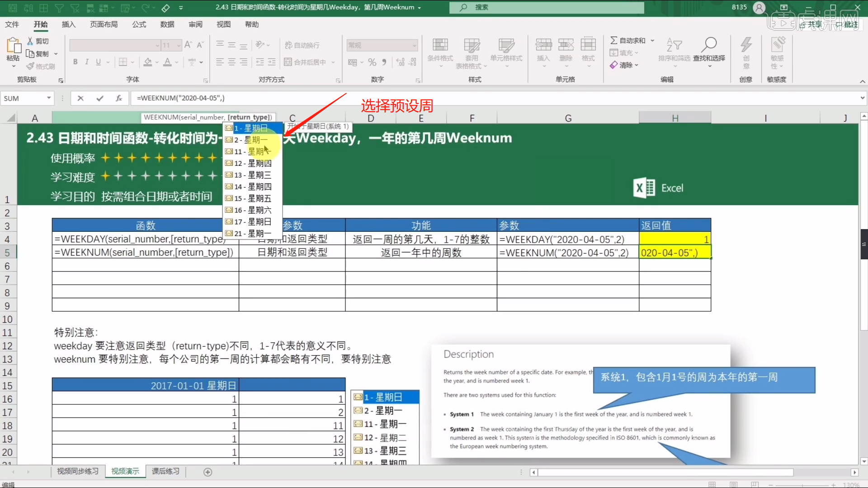The image size is (868, 488).
Task: Apply Percent Style from the ribbon
Action: pyautogui.click(x=372, y=62)
